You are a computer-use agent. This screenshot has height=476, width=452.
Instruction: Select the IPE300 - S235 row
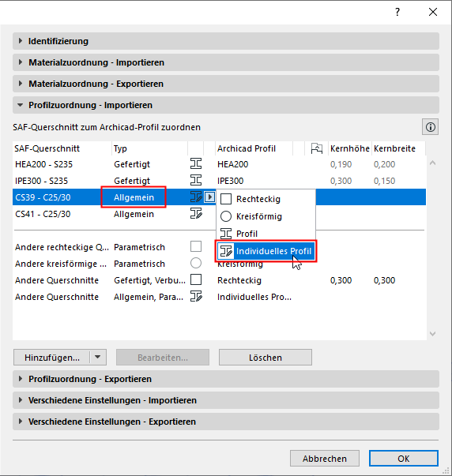[x=219, y=181]
